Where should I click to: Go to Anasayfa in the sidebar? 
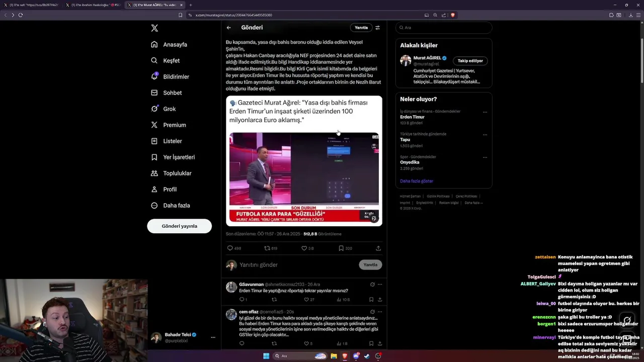click(169, 45)
